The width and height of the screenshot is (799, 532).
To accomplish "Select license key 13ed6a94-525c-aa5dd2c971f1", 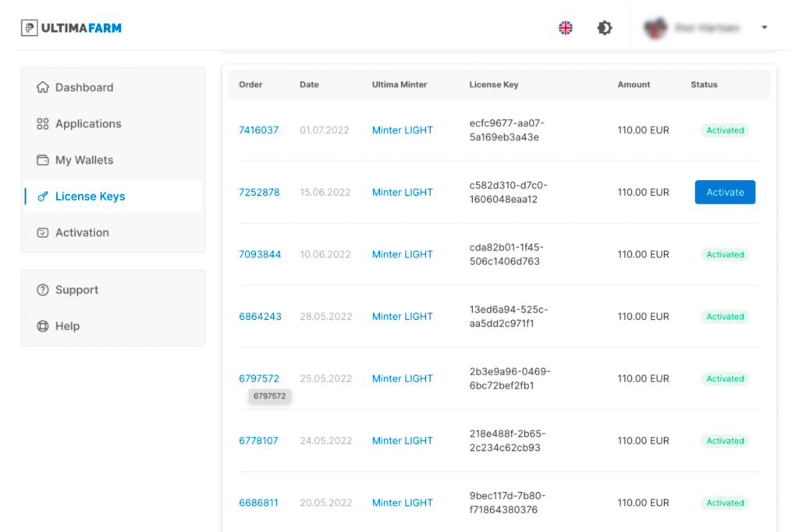I will point(509,317).
